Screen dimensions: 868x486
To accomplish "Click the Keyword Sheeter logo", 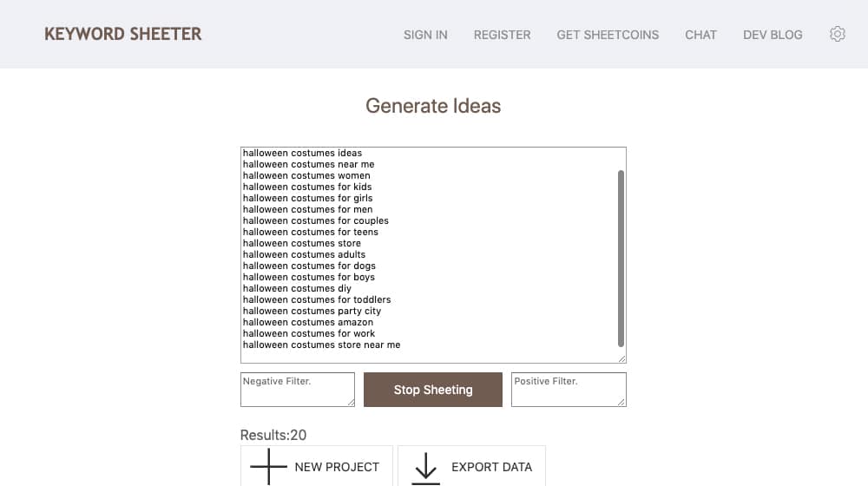I will click(x=123, y=34).
